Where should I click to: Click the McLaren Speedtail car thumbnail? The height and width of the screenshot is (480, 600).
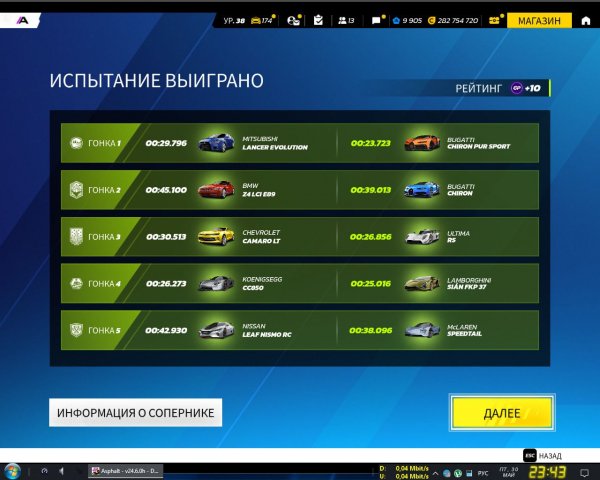click(x=421, y=330)
